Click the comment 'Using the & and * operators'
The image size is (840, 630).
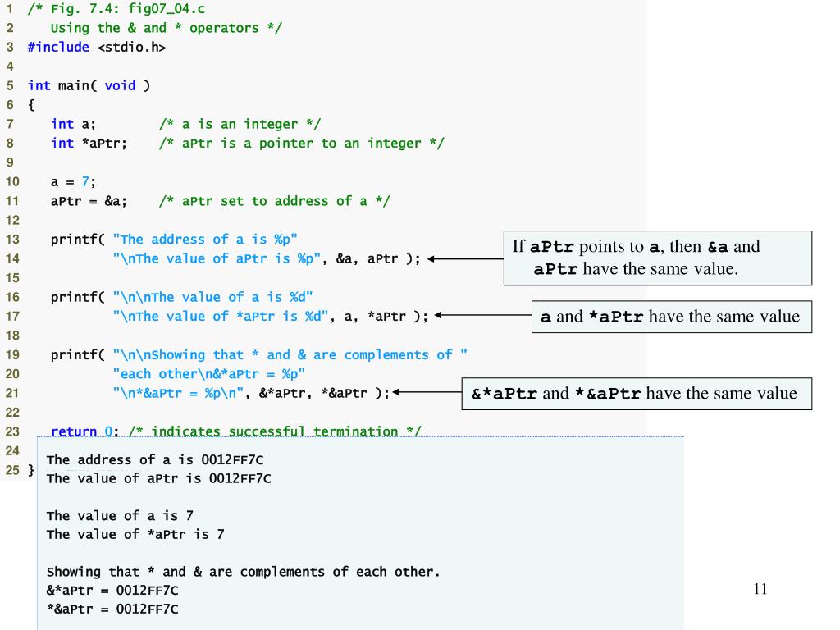166,28
